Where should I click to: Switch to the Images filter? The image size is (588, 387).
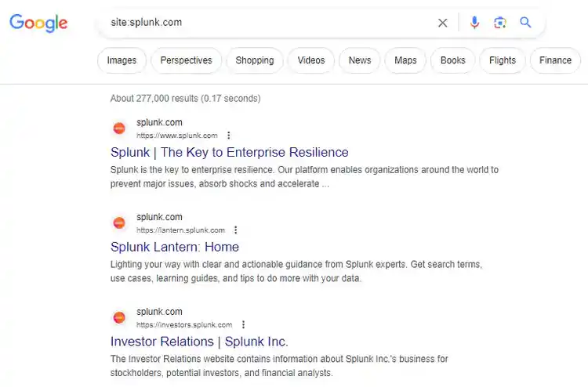[122, 60]
